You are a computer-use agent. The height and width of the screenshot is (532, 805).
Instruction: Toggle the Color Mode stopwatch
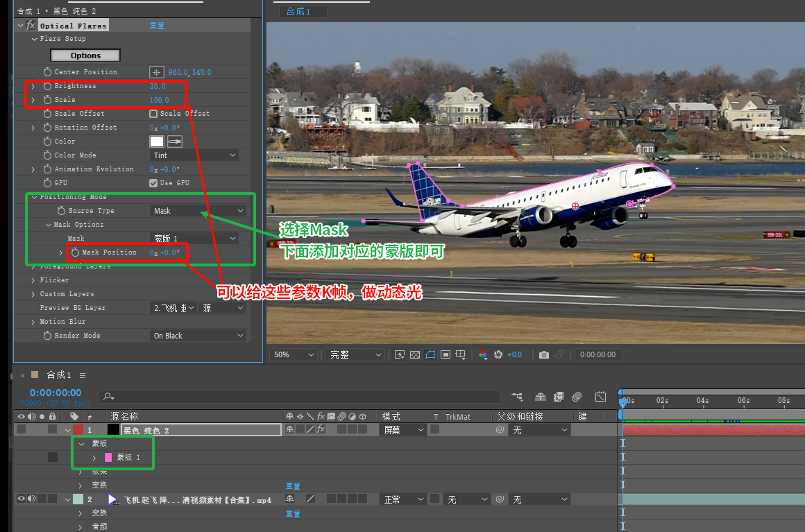pos(47,155)
